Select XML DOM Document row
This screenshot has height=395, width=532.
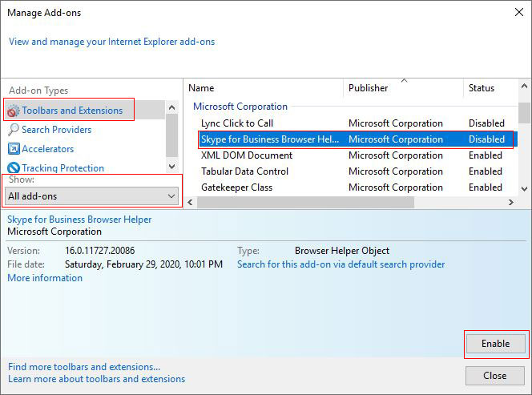[x=358, y=155]
